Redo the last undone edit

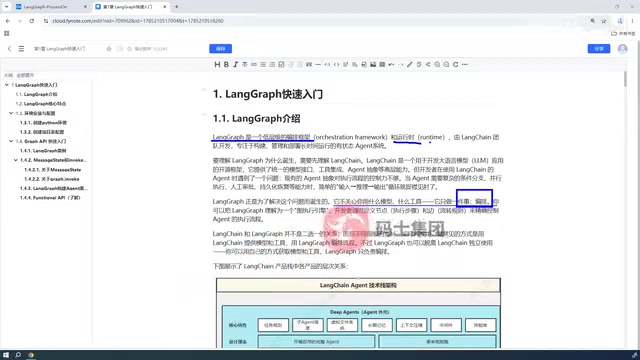click(x=400, y=64)
